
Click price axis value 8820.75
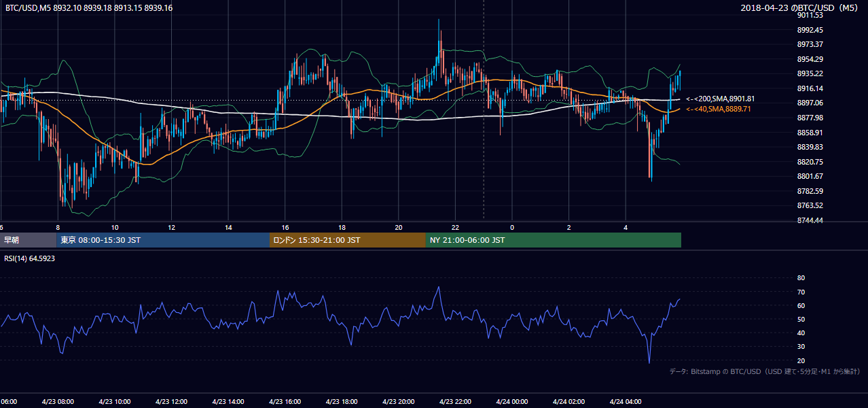810,162
